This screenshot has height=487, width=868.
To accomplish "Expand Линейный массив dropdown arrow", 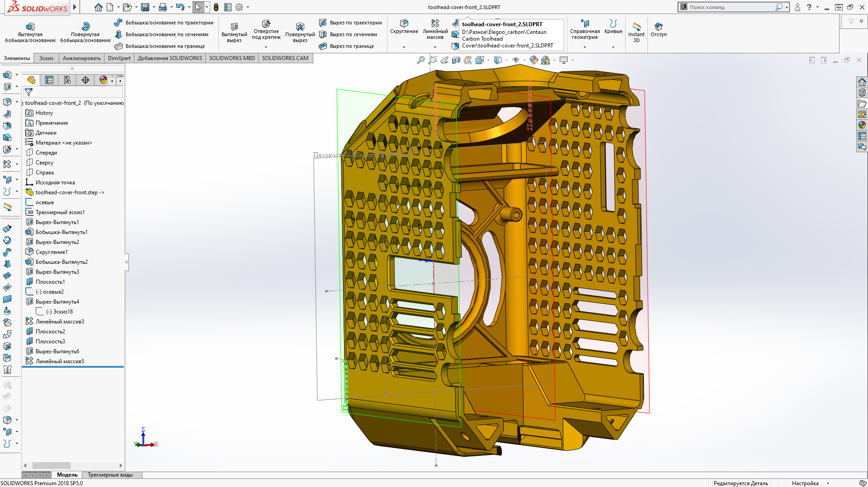I will (x=435, y=47).
